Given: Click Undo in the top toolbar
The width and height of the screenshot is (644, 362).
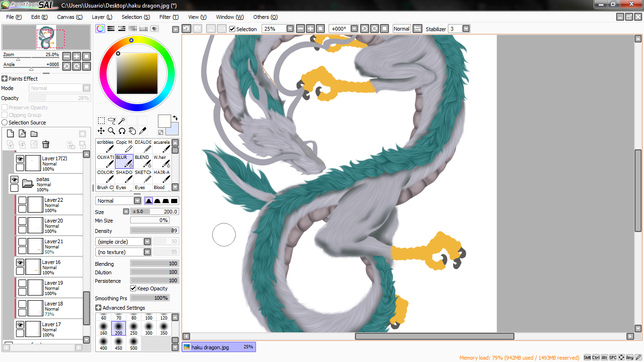Looking at the screenshot, I should pyautogui.click(x=187, y=29).
